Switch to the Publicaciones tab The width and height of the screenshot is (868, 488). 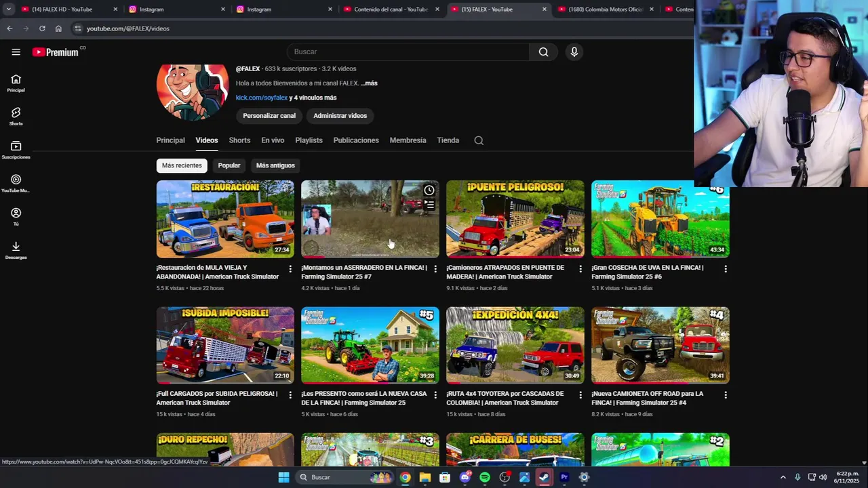tap(356, 140)
